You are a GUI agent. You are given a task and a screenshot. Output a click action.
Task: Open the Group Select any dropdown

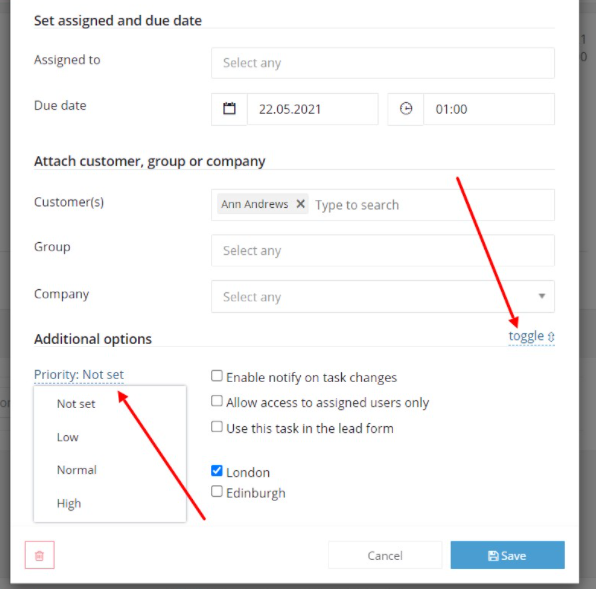383,250
